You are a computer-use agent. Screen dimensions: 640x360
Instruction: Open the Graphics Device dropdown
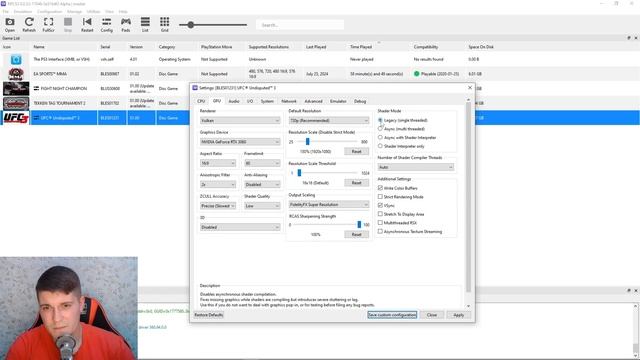coord(240,142)
